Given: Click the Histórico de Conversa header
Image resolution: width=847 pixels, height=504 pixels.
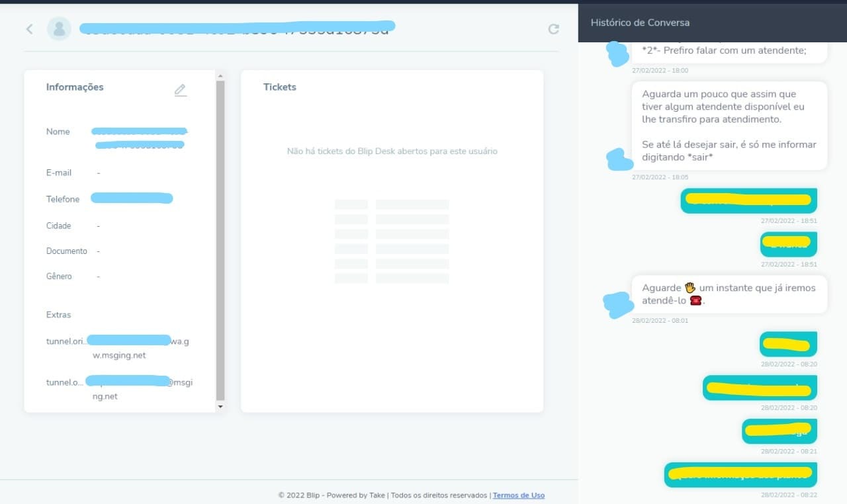Looking at the screenshot, I should pos(640,22).
